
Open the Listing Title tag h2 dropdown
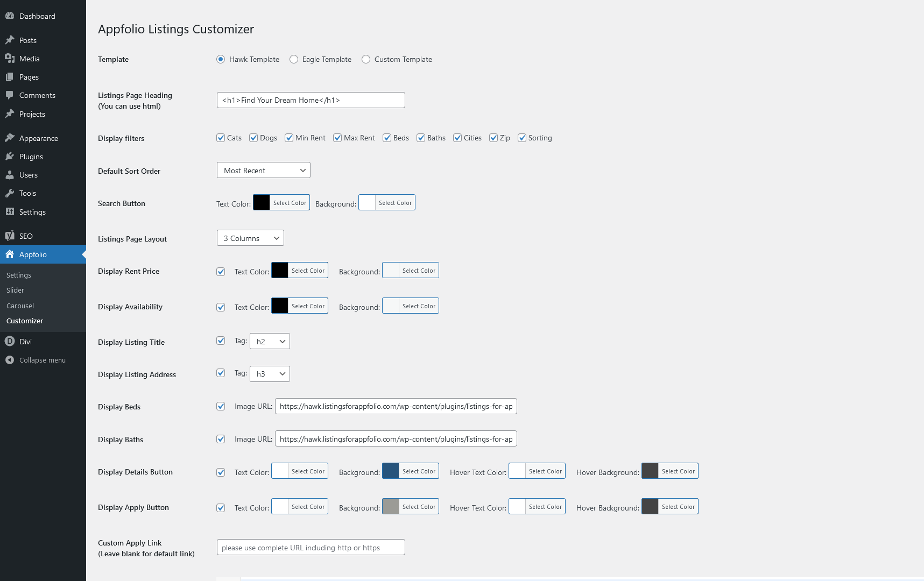click(x=270, y=341)
